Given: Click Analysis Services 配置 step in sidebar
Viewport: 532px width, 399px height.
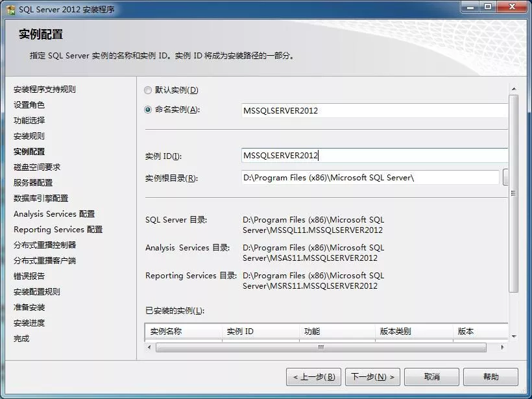Looking at the screenshot, I should [x=54, y=214].
